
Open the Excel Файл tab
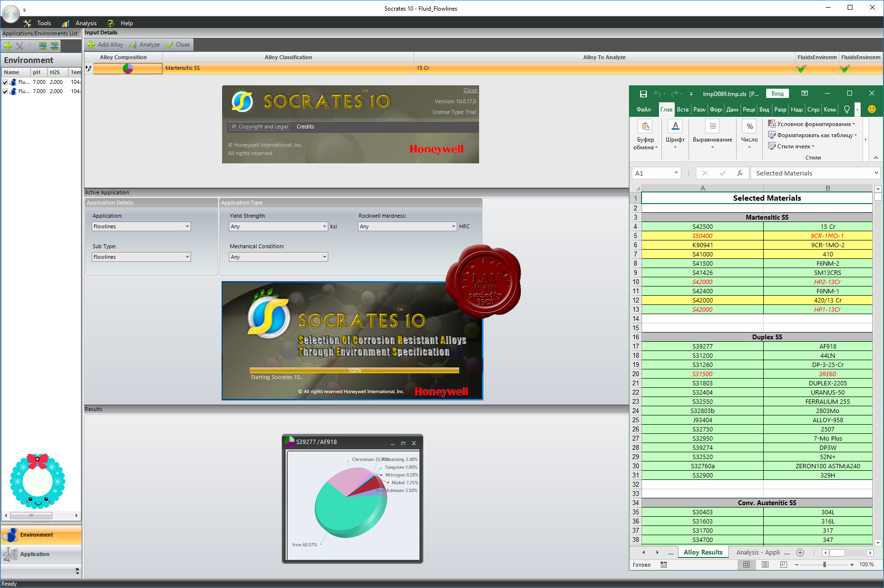[643, 110]
